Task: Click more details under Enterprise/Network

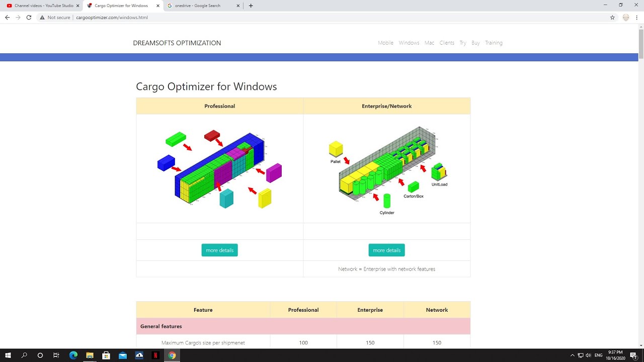Action: [386, 250]
